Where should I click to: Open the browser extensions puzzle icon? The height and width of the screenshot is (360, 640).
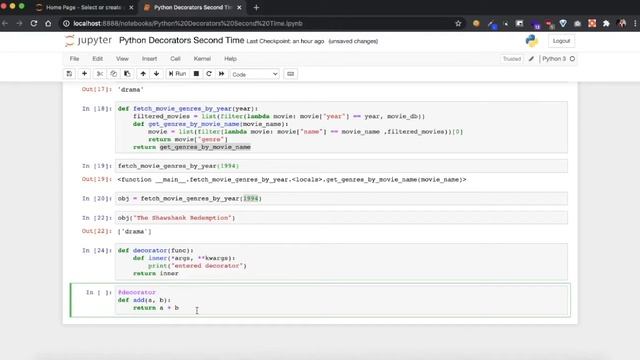point(606,24)
